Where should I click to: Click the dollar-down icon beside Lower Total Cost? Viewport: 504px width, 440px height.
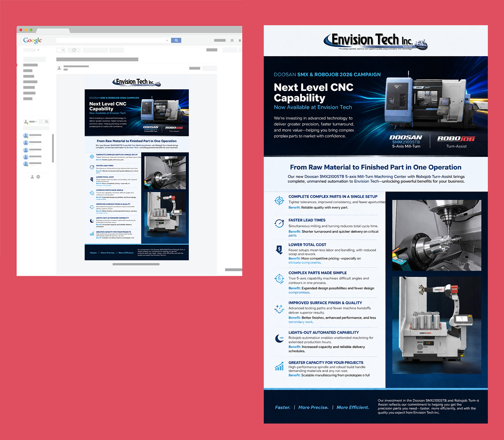279,250
